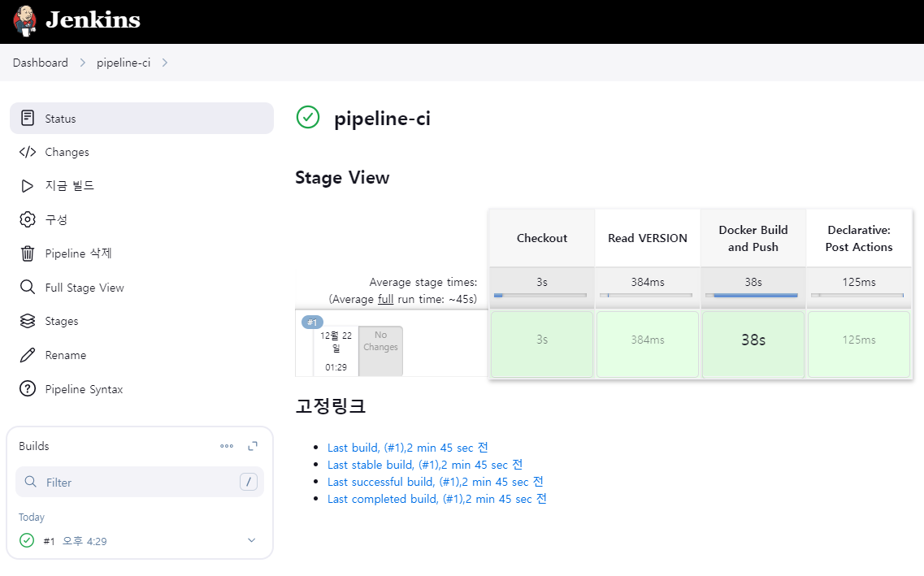Open the Last completed build (#1) permalink
924x576 pixels.
pyautogui.click(x=437, y=499)
